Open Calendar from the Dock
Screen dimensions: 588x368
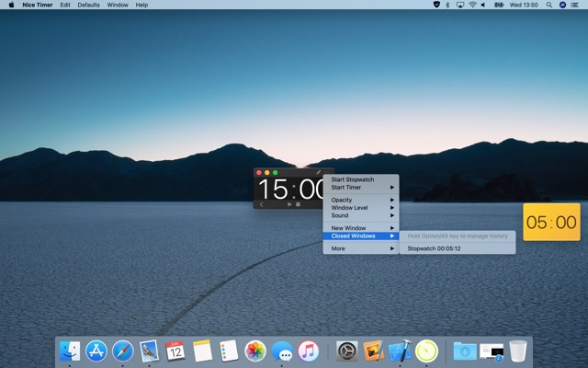pos(175,351)
